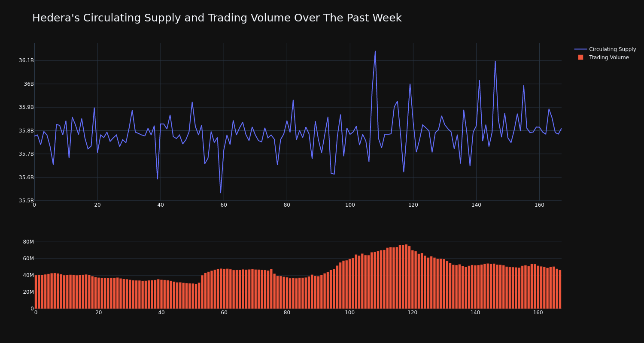Click the supply peak near x=108
This screenshot has width=644, height=343.
375,51
